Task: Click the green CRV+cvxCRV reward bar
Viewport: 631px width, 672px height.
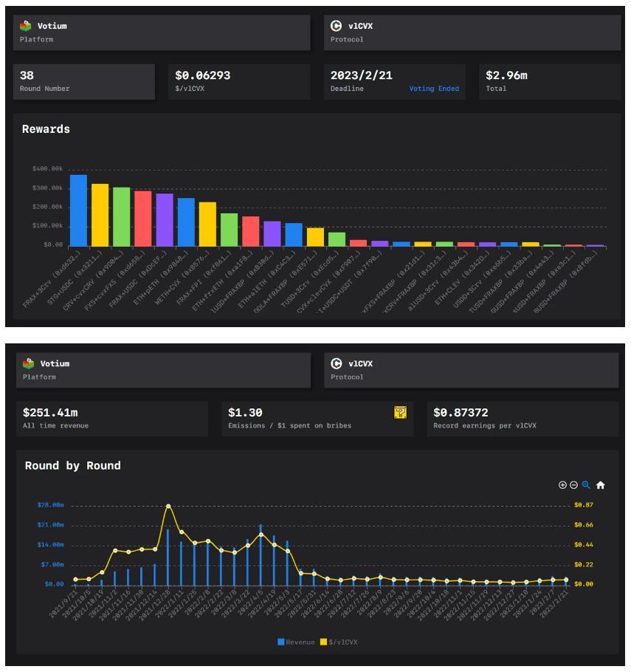Action: coord(121,216)
